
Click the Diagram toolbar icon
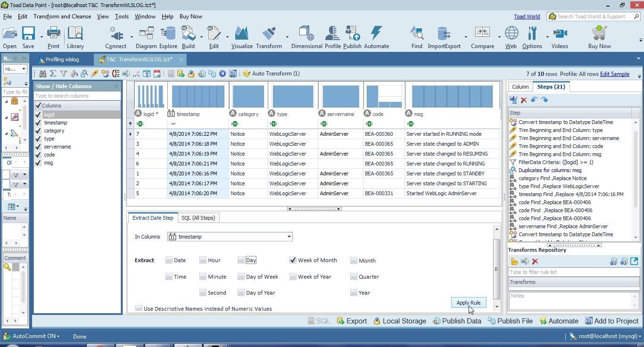(146, 38)
